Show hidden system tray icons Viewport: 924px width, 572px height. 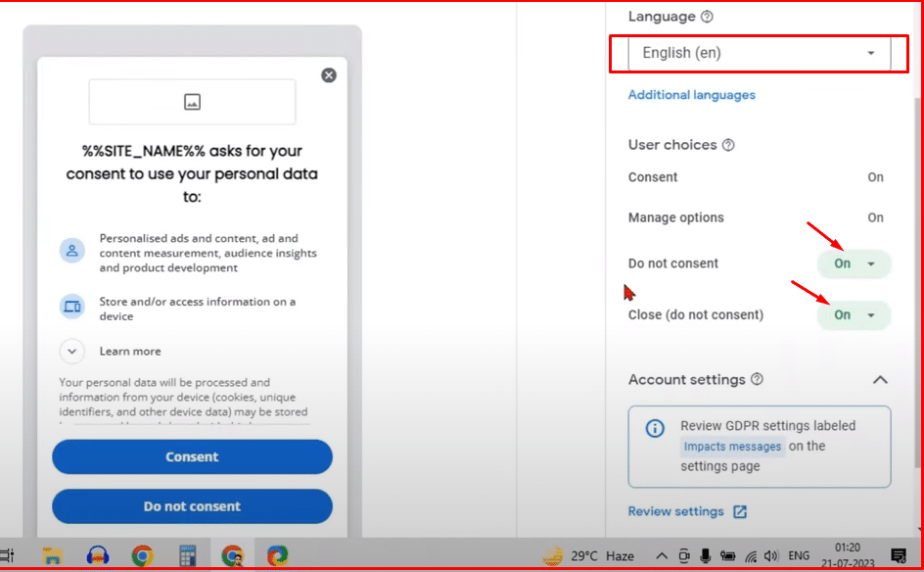click(x=662, y=555)
